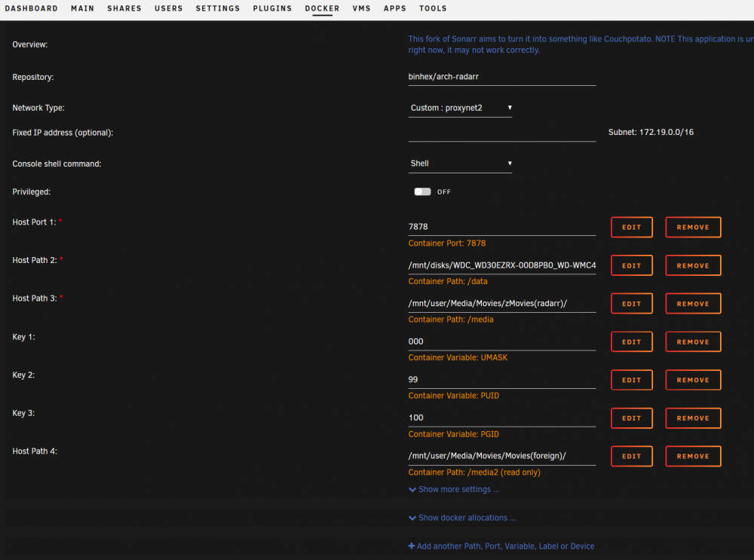The height and width of the screenshot is (560, 754).
Task: Click the Key 3 PGID value field
Action: [x=502, y=418]
